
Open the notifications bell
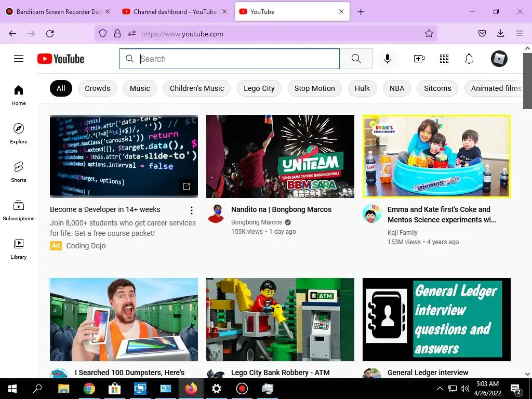click(469, 59)
